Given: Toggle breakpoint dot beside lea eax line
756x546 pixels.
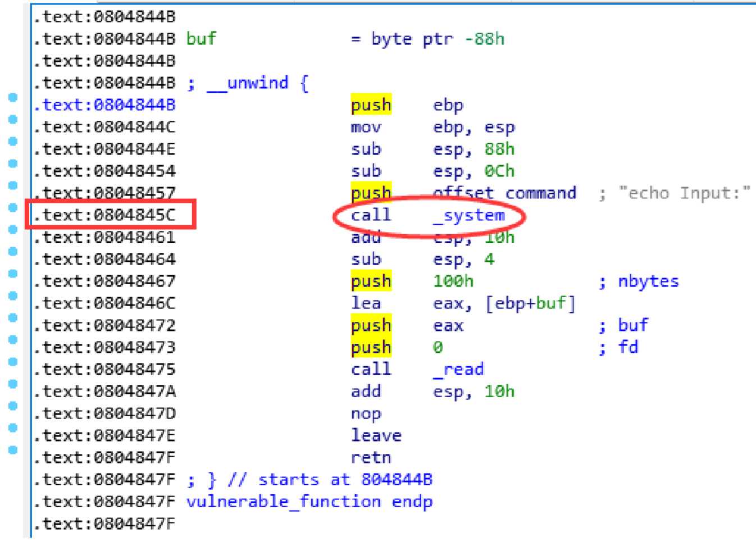Looking at the screenshot, I should coord(13,295).
